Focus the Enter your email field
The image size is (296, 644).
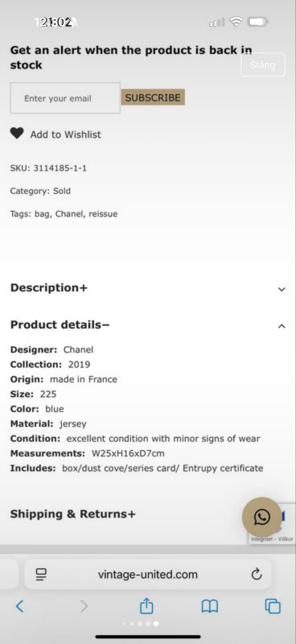(65, 98)
